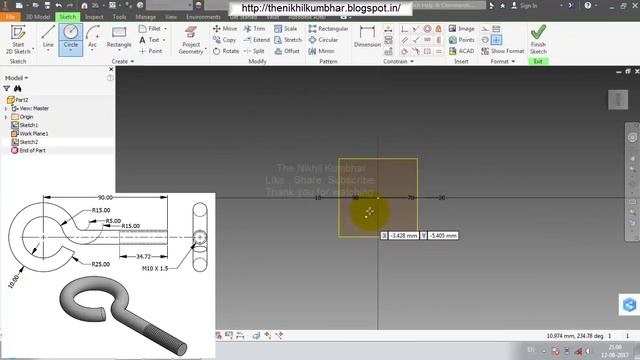Open the View tab
640x360 pixels.
pyautogui.click(x=171, y=17)
